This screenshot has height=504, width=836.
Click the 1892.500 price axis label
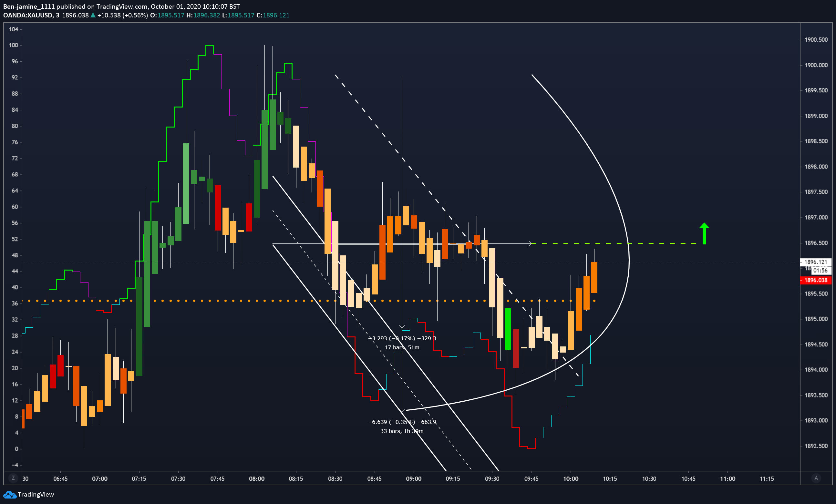816,446
